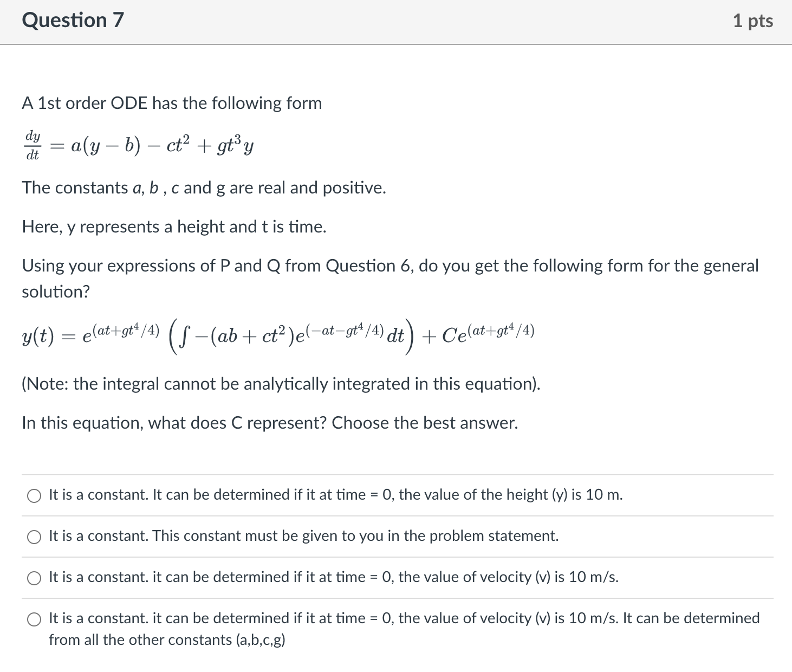Click the sentence about constants being real and positive
The height and width of the screenshot is (672, 792).
[x=204, y=188]
